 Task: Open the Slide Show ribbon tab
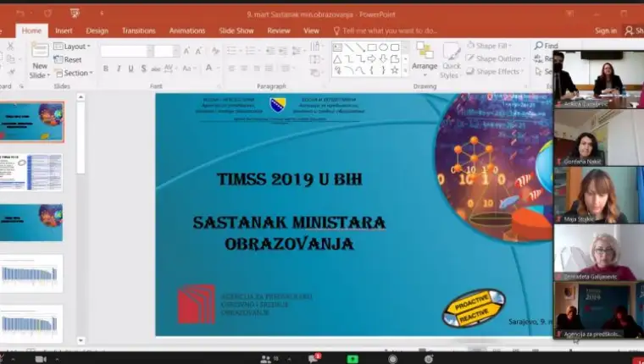[x=236, y=30]
